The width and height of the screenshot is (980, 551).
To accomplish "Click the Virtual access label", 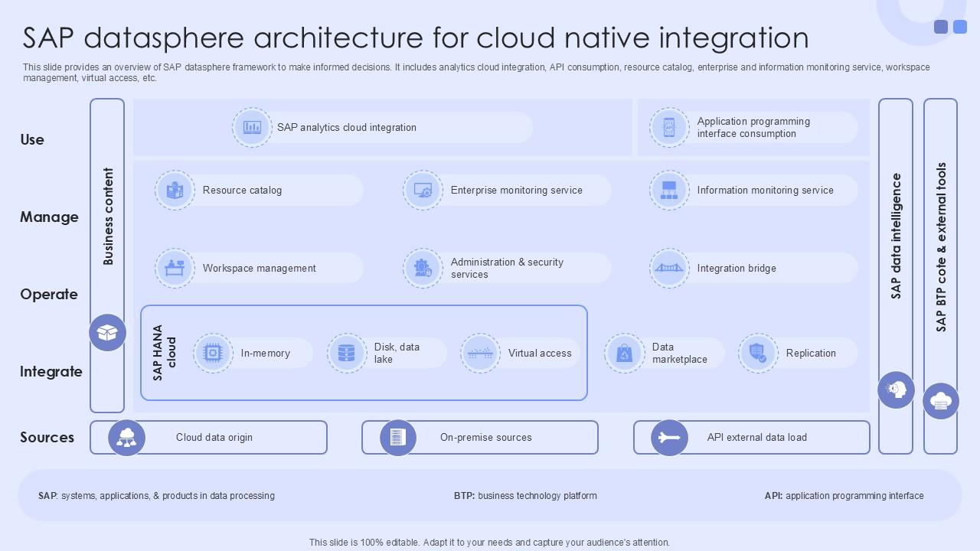I will pos(540,354).
